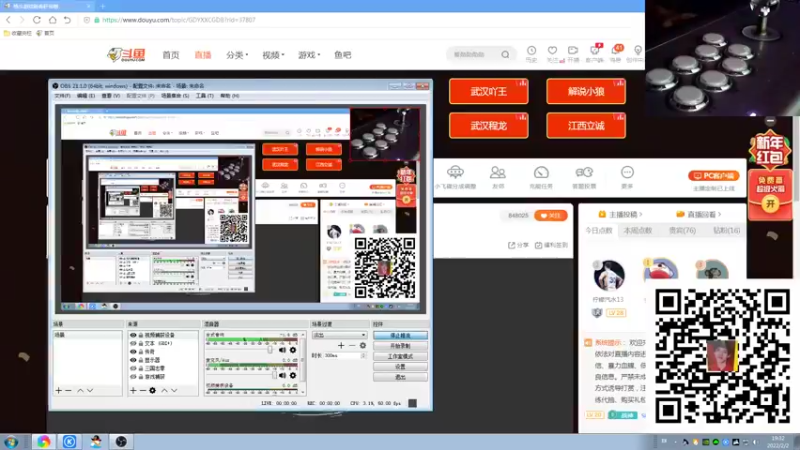Click the 江西立诚 orange button
800x450 pixels.
(586, 126)
